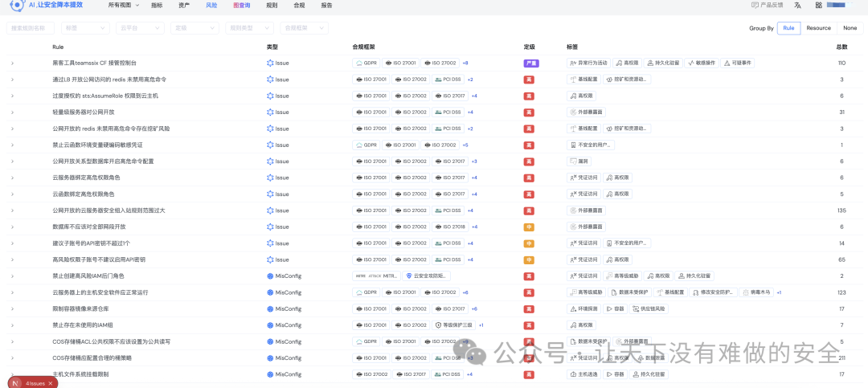Open rule 建议子账号的API密钥不超过1个
Image resolution: width=868 pixels, height=388 pixels.
pos(92,243)
